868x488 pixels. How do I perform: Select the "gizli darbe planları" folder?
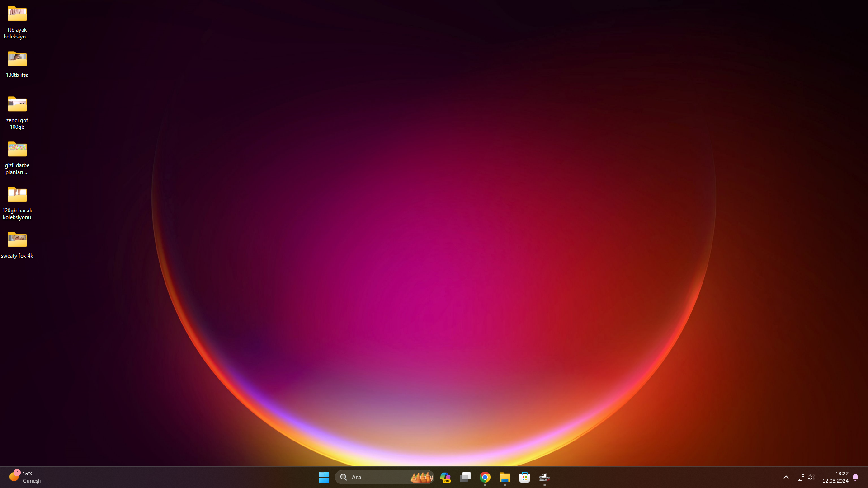coord(17,150)
